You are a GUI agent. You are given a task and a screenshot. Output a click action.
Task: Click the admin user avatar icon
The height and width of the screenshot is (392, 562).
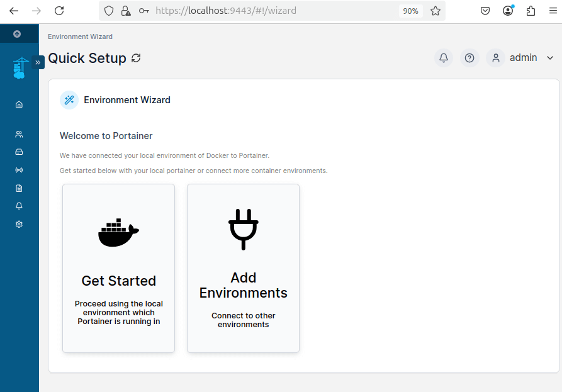pos(496,58)
